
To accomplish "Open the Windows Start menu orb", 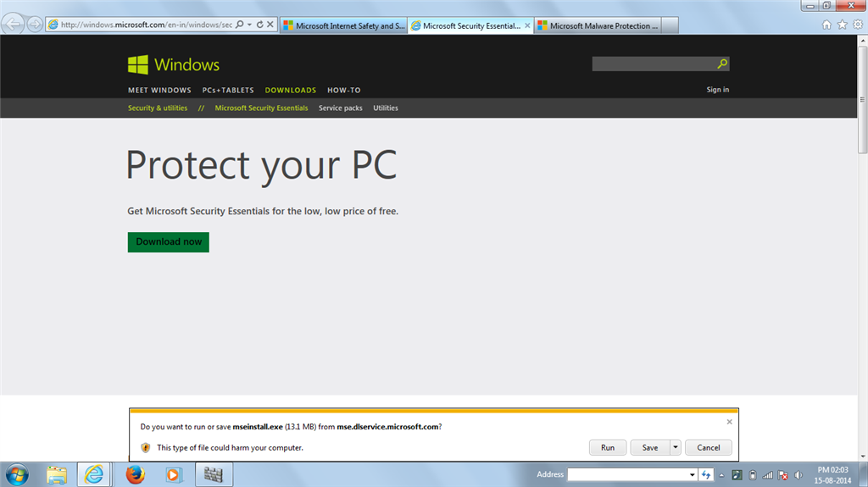I will [x=17, y=475].
